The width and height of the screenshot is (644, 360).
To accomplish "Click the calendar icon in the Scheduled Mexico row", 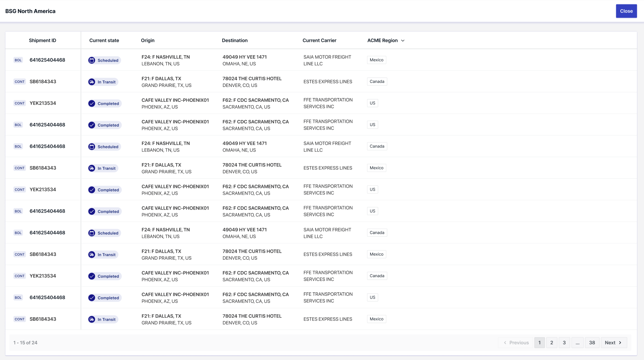I will coord(92,60).
